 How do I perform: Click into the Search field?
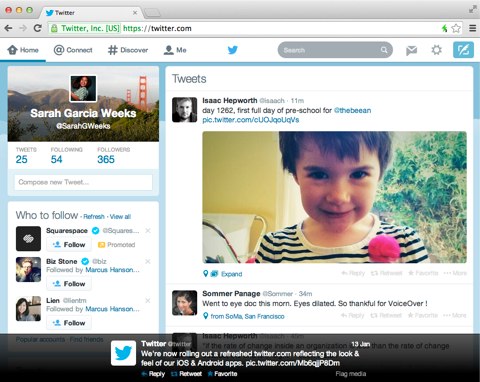(335, 50)
